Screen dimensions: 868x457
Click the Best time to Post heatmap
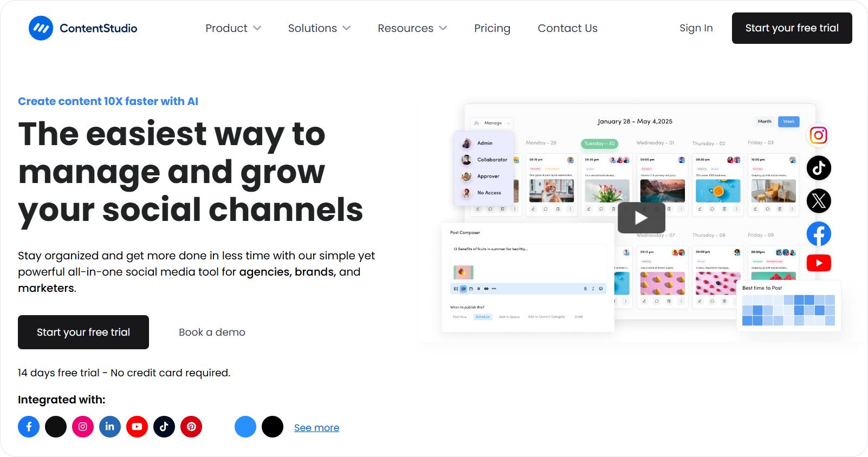pyautogui.click(x=788, y=310)
